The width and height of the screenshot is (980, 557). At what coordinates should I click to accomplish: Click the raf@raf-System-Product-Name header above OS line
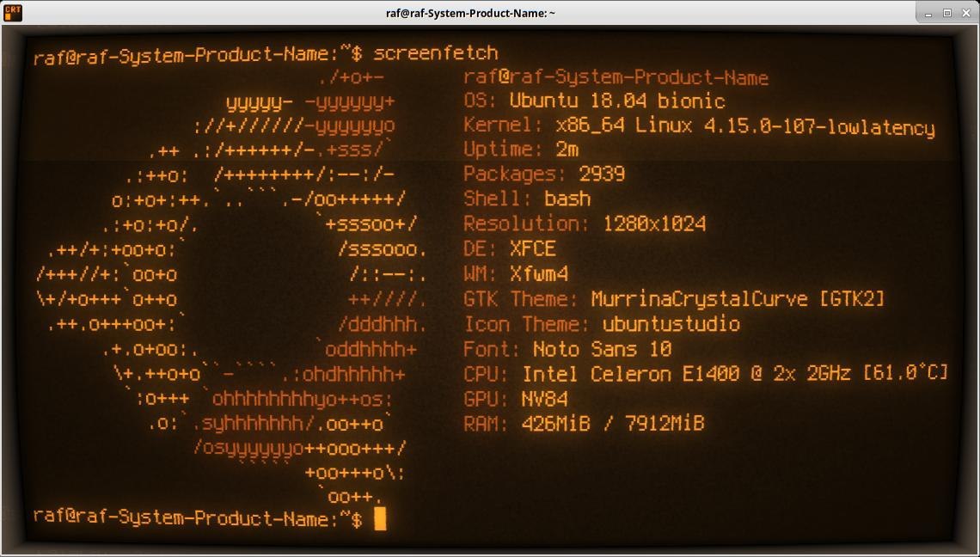(x=616, y=78)
